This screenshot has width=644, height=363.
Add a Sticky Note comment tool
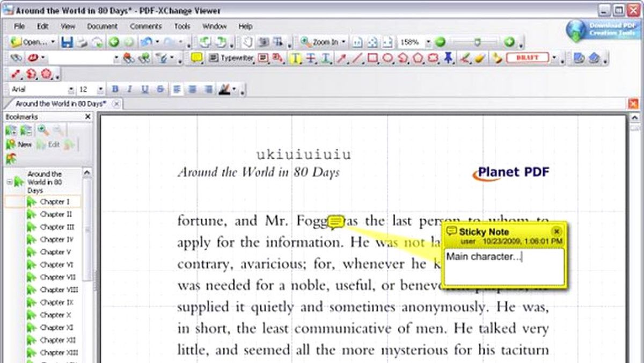click(x=197, y=57)
